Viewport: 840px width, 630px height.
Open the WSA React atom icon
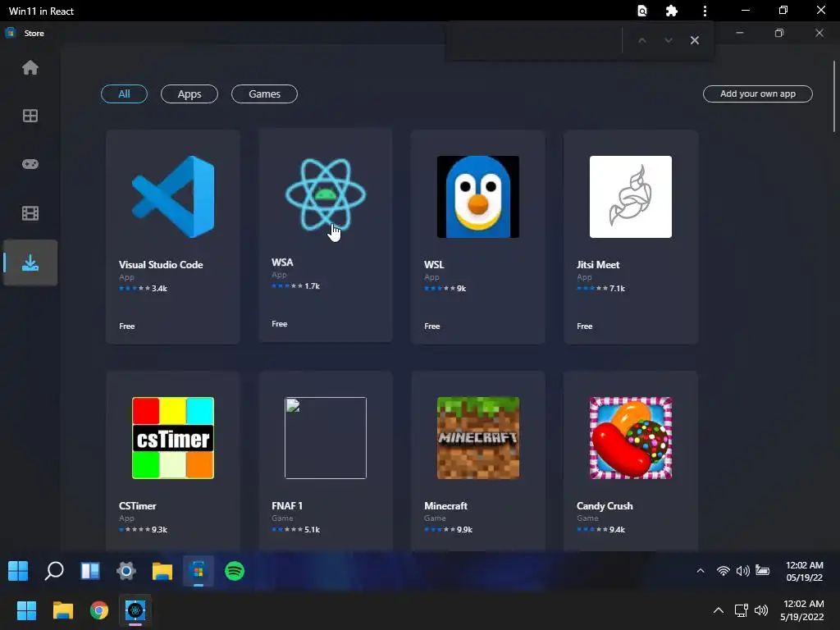pyautogui.click(x=326, y=194)
